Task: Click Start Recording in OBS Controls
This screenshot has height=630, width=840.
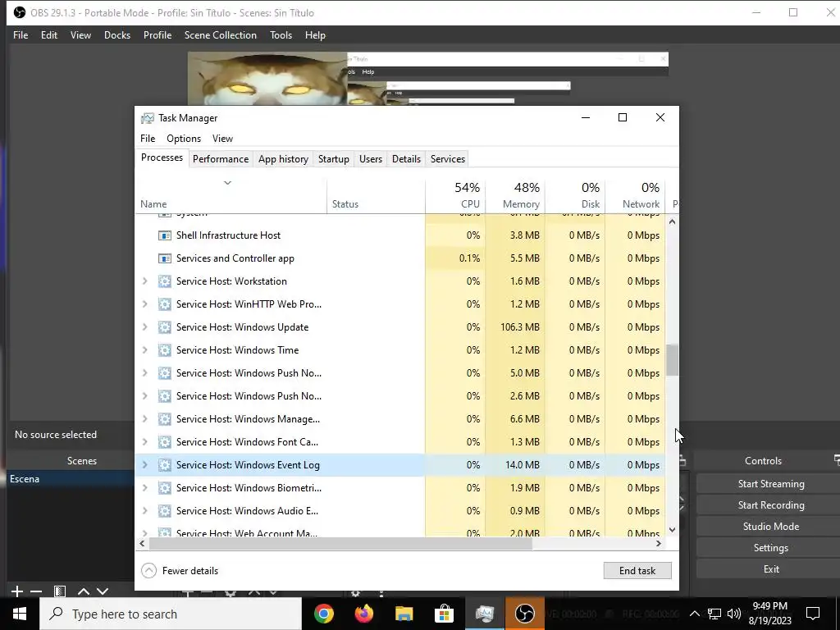Action: click(x=771, y=505)
